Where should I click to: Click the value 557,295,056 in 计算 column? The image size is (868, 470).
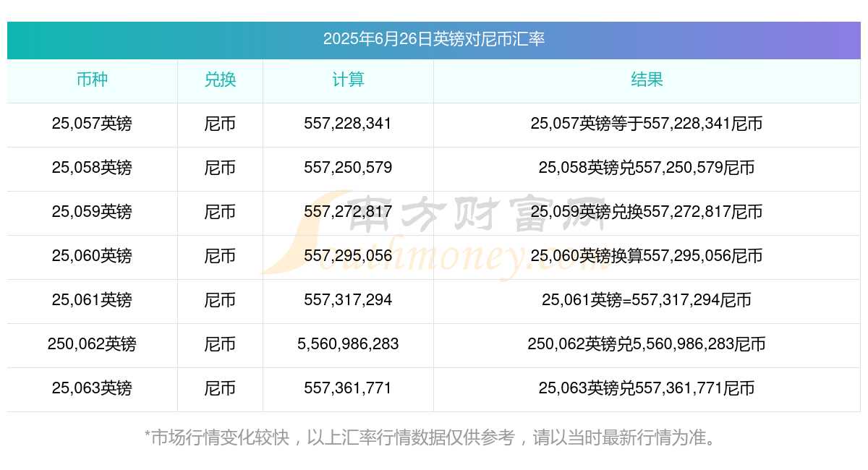(348, 256)
